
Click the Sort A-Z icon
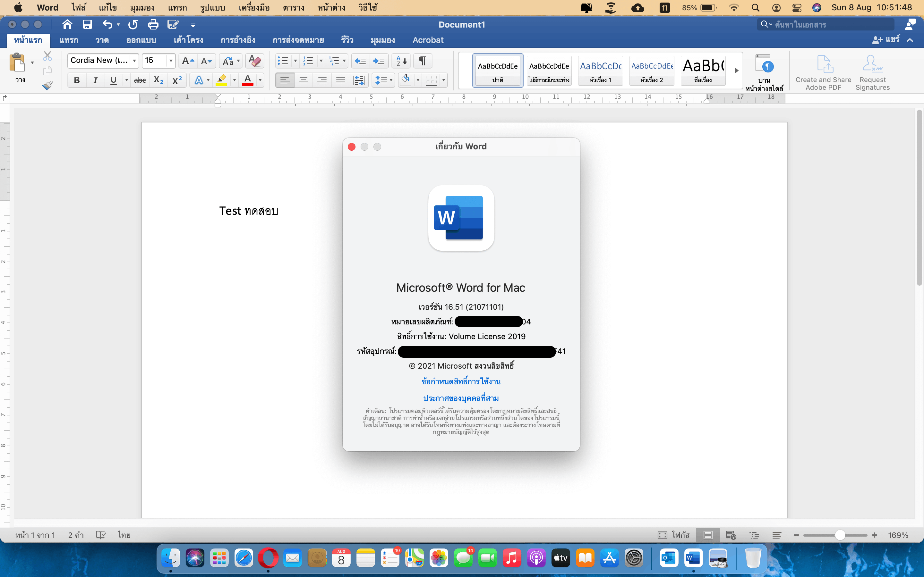[401, 61]
